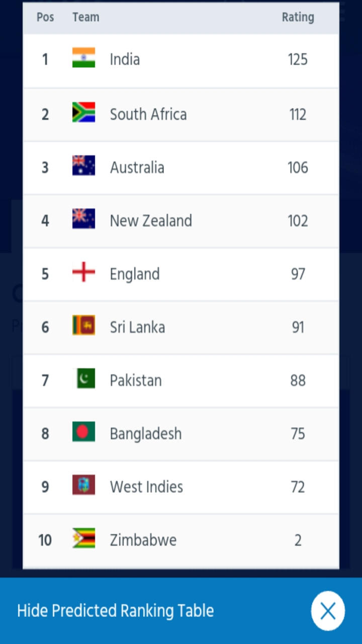Click the Pakistan flag icon
This screenshot has height=644, width=362.
click(x=85, y=379)
